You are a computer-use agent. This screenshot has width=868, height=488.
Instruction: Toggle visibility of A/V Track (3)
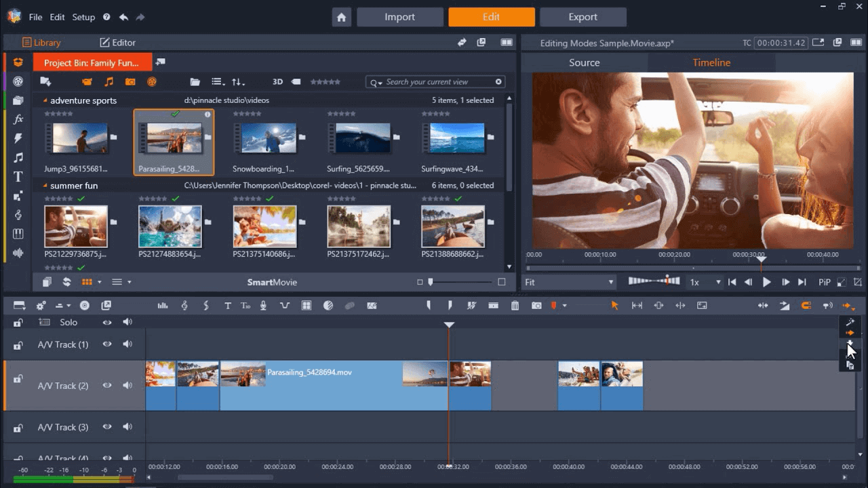(x=107, y=427)
